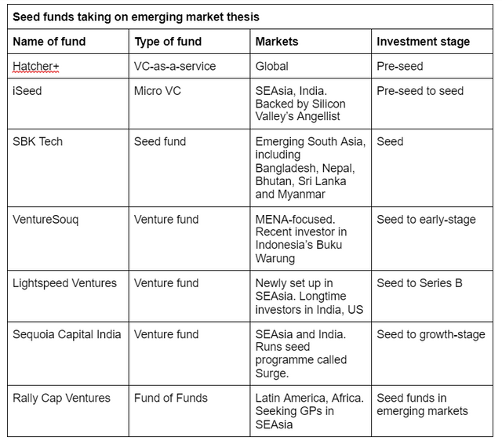This screenshot has width=502, height=448.
Task: Select the "Fund of Funds" type cell
Action: [x=171, y=398]
